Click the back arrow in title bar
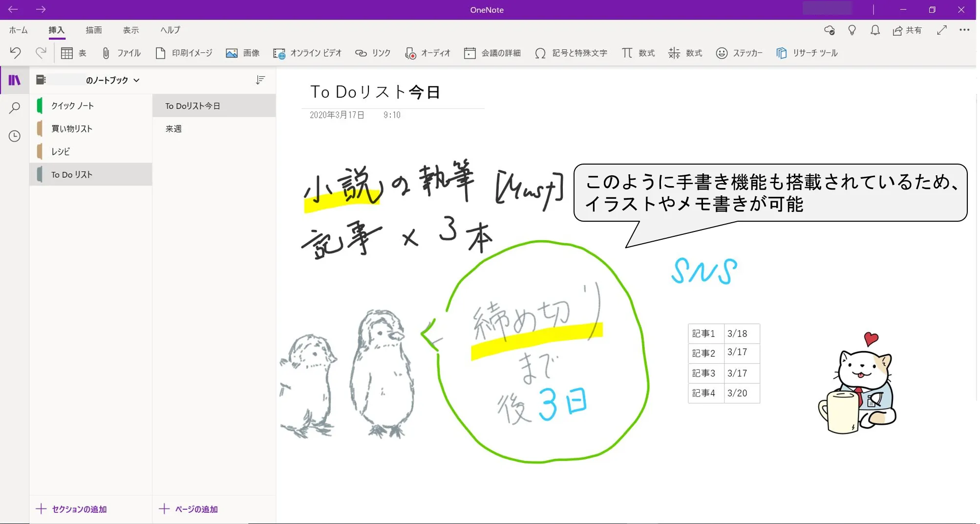Viewport: 980px width, 524px height. click(13, 9)
